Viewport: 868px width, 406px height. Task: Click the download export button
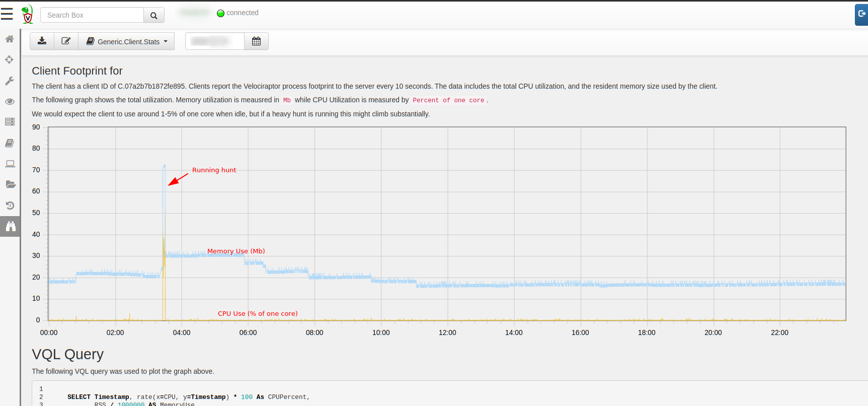click(x=42, y=41)
